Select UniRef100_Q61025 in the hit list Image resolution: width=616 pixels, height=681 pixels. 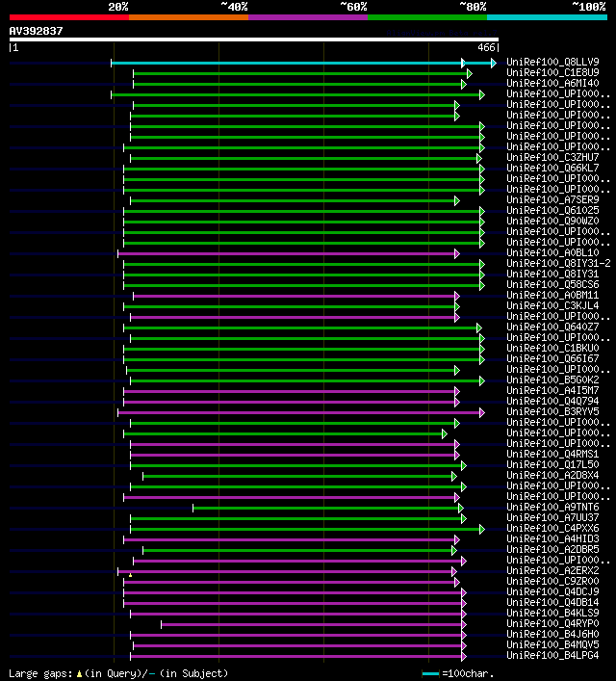[x=552, y=210]
